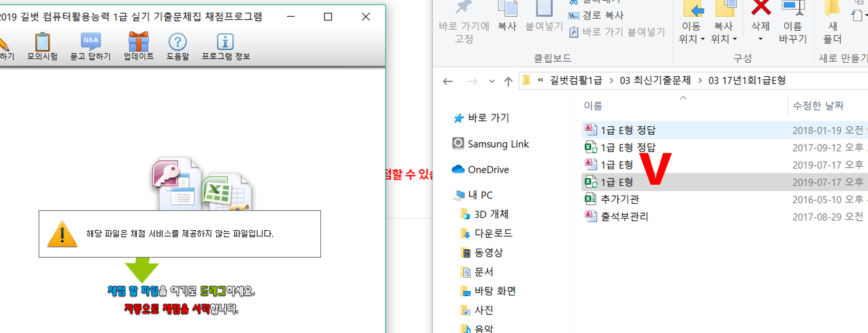Select 다운로드 in the navigation pane

[493, 233]
